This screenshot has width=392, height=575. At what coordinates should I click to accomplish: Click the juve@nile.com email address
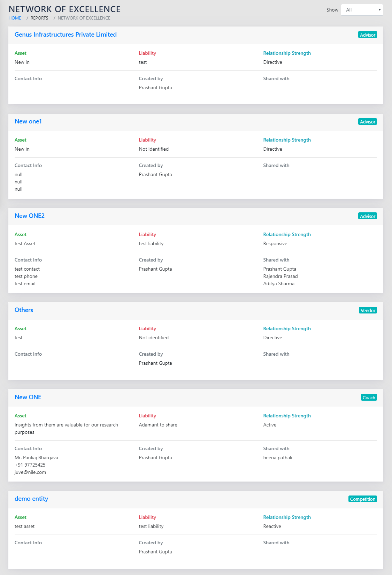(30, 472)
